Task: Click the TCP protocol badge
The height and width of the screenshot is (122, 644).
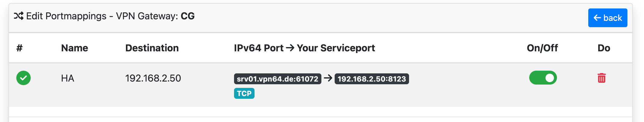Action: (x=244, y=93)
